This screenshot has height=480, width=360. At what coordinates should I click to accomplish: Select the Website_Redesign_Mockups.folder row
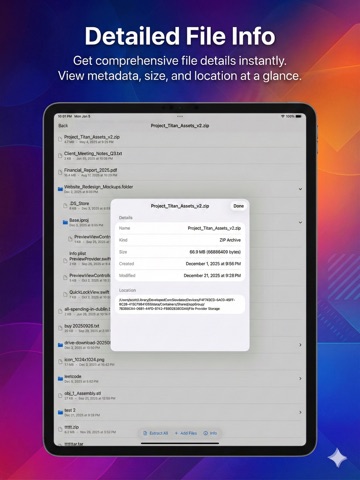click(180, 189)
